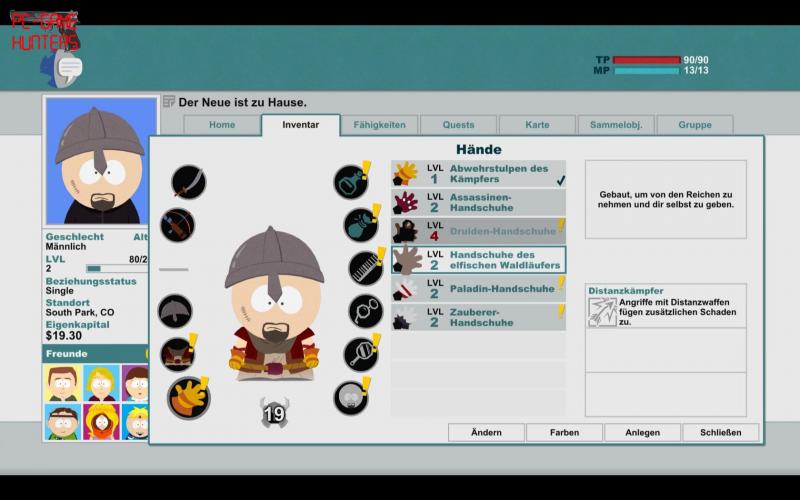Click the Paladin-Handschuhe white glove icon
The image size is (800, 500).
[406, 289]
